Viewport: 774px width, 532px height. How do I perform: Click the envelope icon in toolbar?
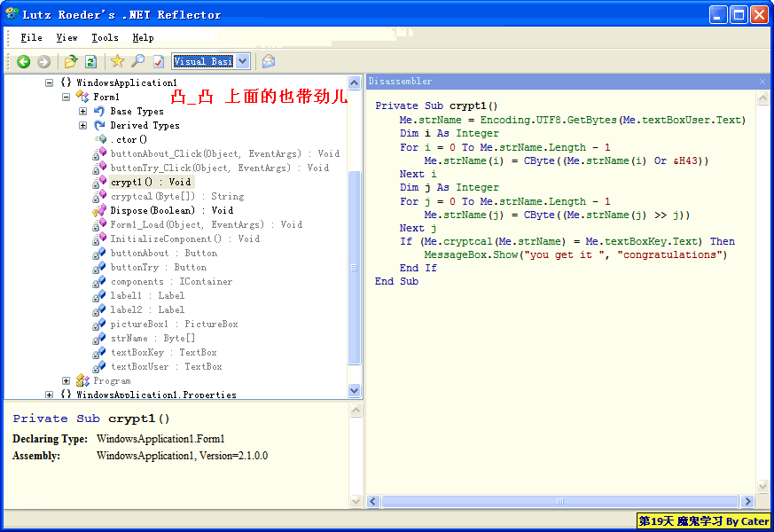pos(269,61)
